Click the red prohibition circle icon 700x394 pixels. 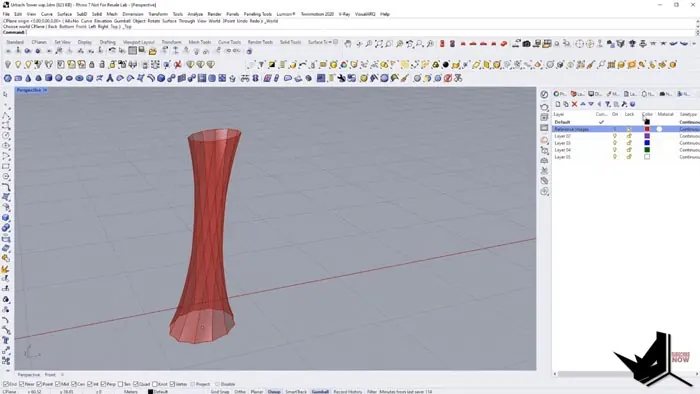pos(448,78)
